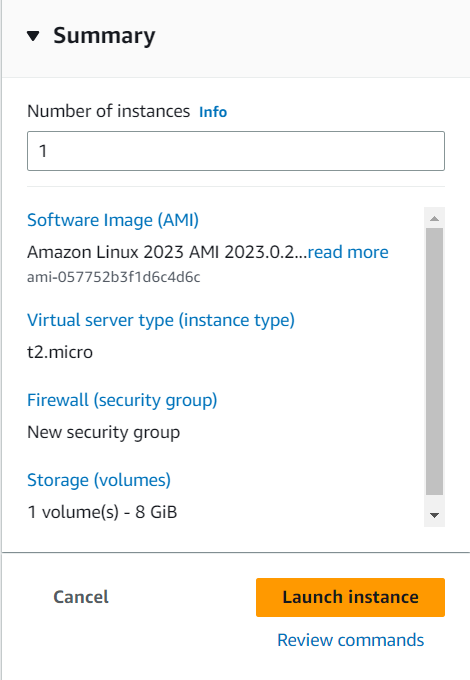Open Virtual server type (instance type) link

point(161,320)
